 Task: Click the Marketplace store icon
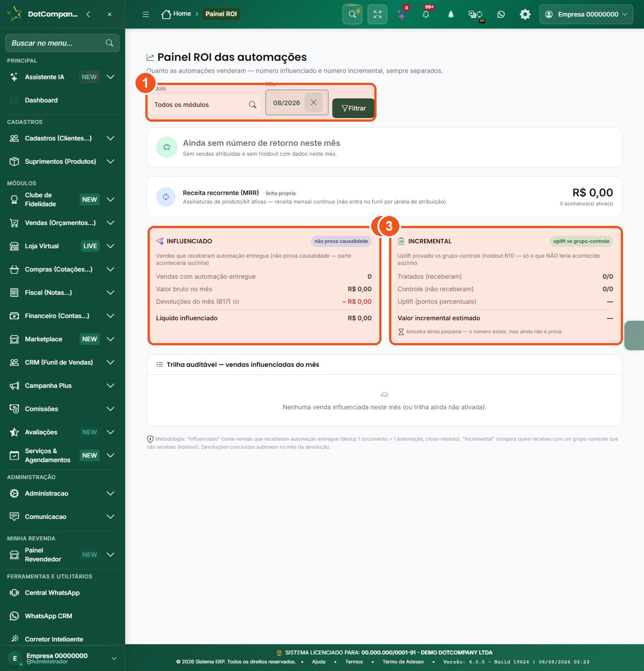pyautogui.click(x=14, y=339)
